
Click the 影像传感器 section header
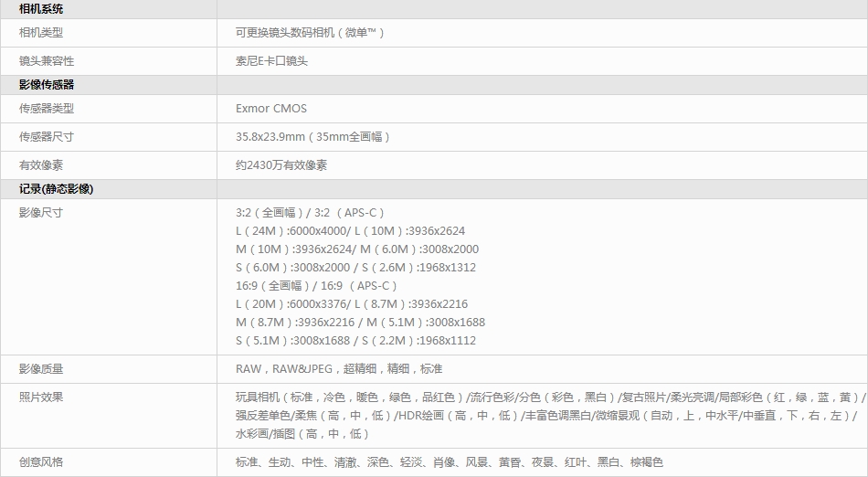click(47, 85)
